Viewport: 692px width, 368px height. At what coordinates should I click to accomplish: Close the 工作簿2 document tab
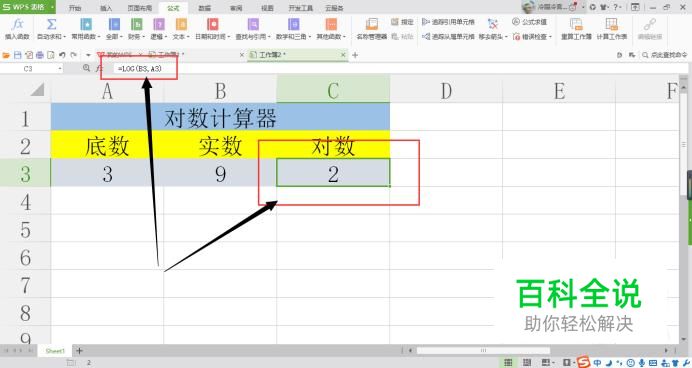click(x=343, y=55)
